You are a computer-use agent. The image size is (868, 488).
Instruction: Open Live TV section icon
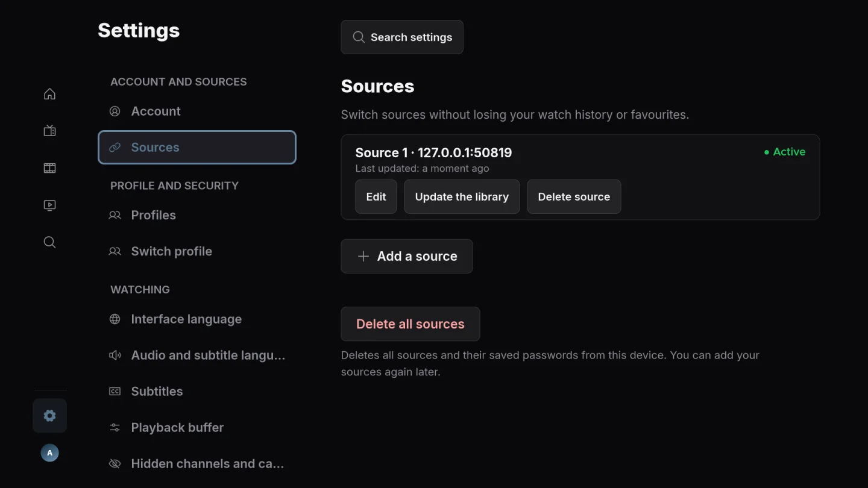pos(49,131)
